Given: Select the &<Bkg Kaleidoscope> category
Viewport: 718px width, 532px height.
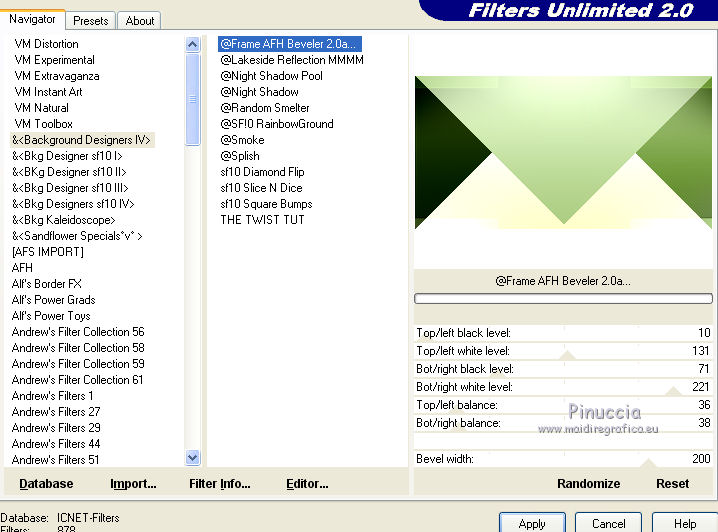Looking at the screenshot, I should tap(64, 220).
